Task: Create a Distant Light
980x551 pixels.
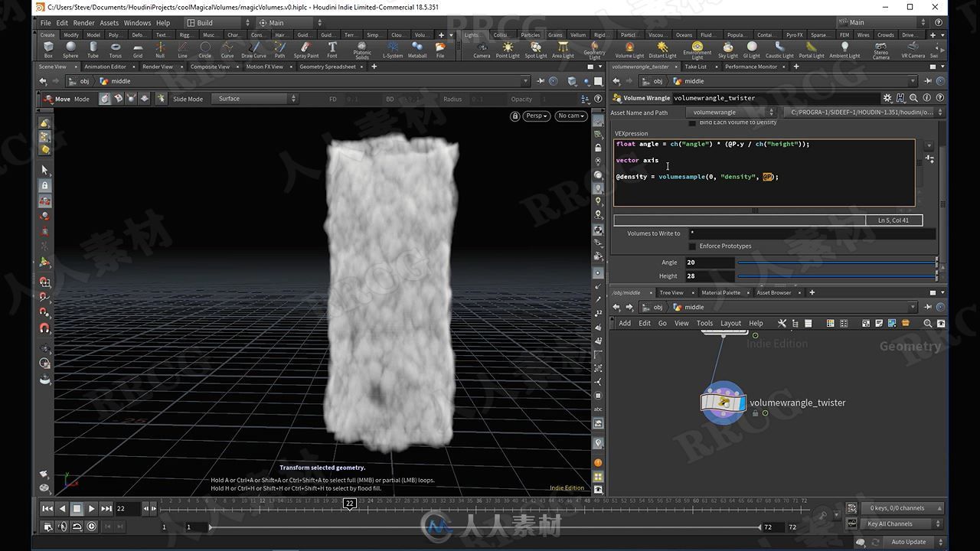Action: (662, 50)
